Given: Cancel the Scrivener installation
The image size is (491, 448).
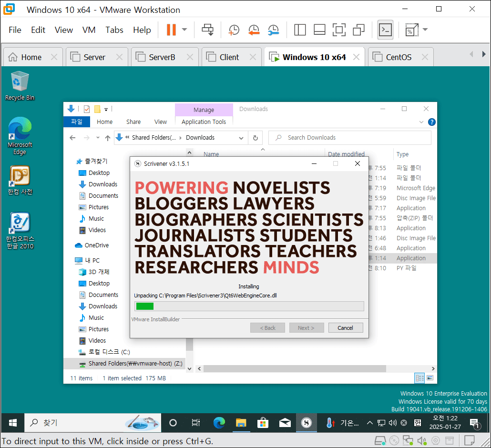Looking at the screenshot, I should coord(346,328).
